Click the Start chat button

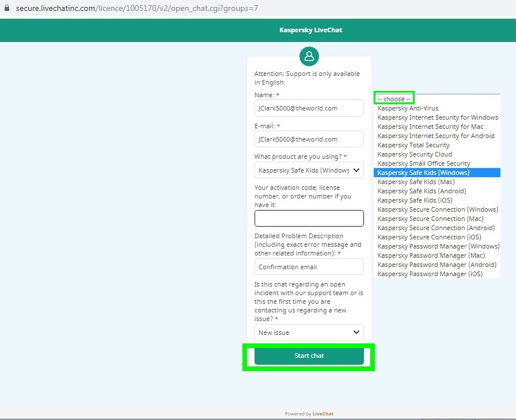pyautogui.click(x=309, y=356)
